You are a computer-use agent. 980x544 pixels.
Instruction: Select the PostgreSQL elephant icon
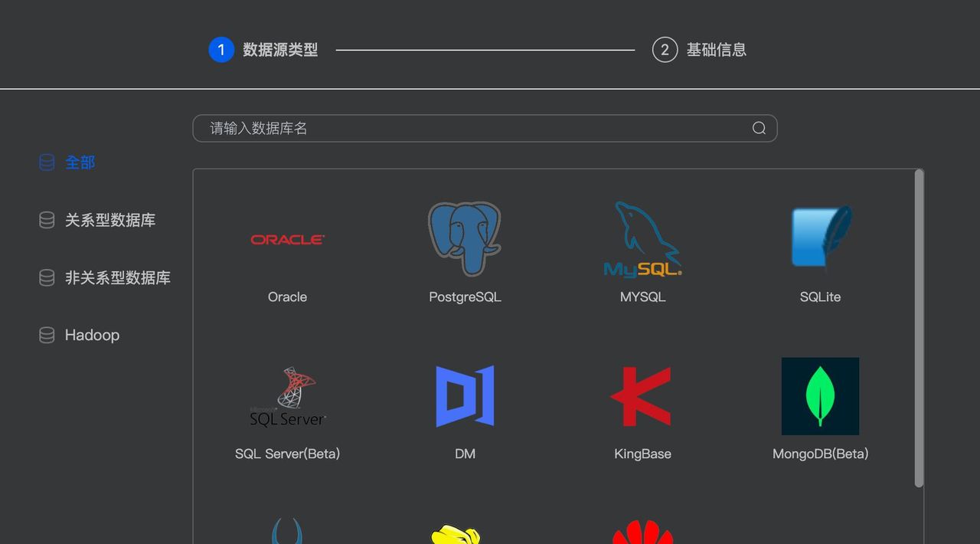click(465, 238)
